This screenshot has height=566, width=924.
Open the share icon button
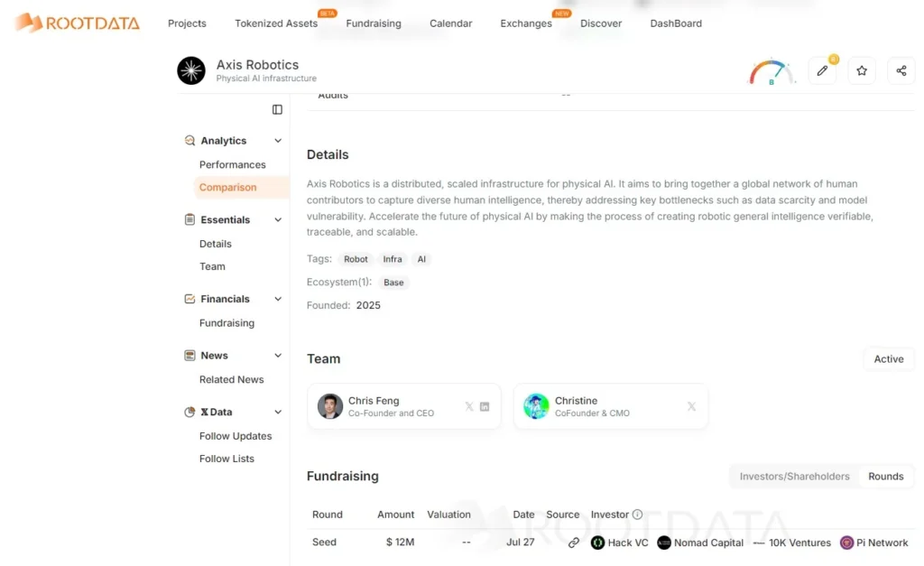[901, 70]
